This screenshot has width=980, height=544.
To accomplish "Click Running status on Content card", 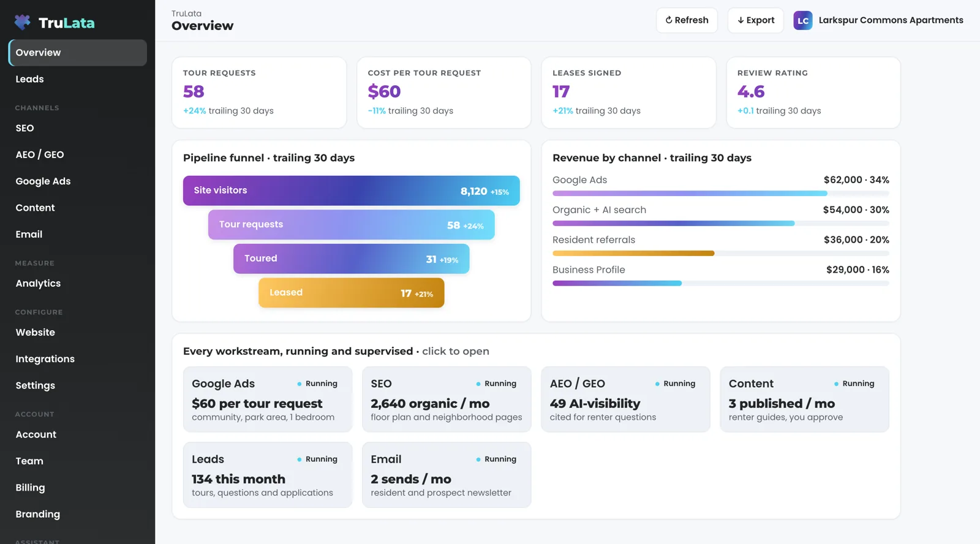I will pyautogui.click(x=854, y=383).
